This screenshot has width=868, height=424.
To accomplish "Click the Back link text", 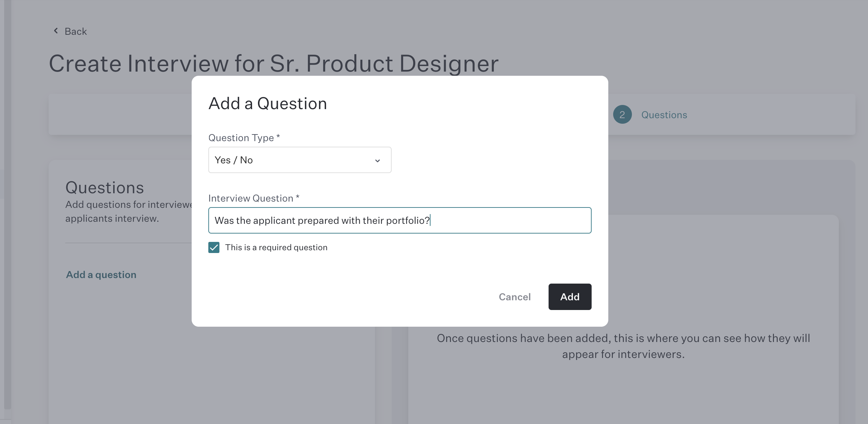I will click(x=76, y=32).
